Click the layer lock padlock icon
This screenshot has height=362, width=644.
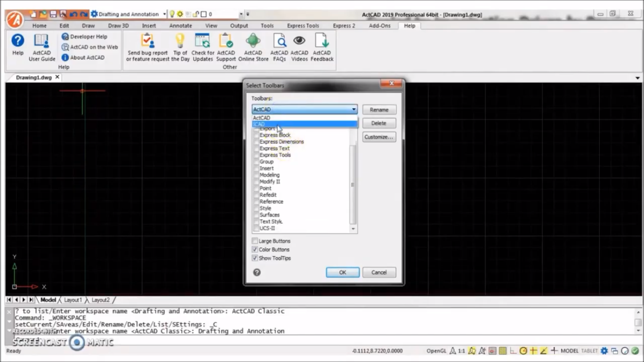[196, 14]
